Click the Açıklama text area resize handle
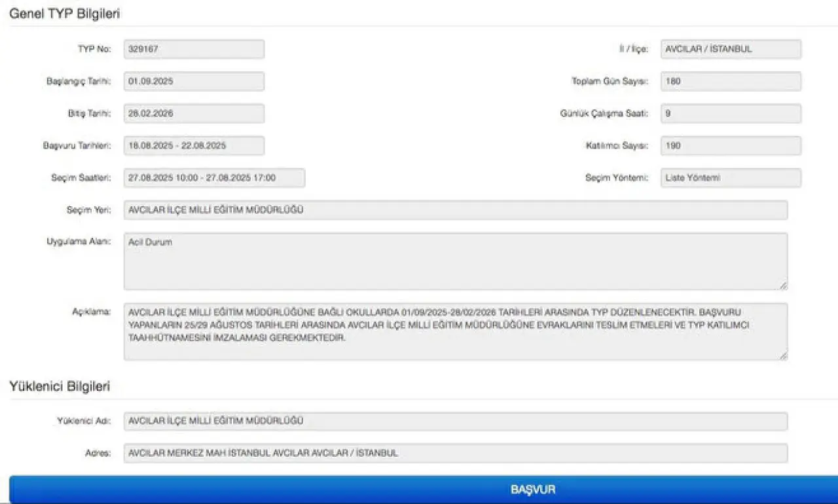Viewport: 838px width, 504px height. pos(783,355)
